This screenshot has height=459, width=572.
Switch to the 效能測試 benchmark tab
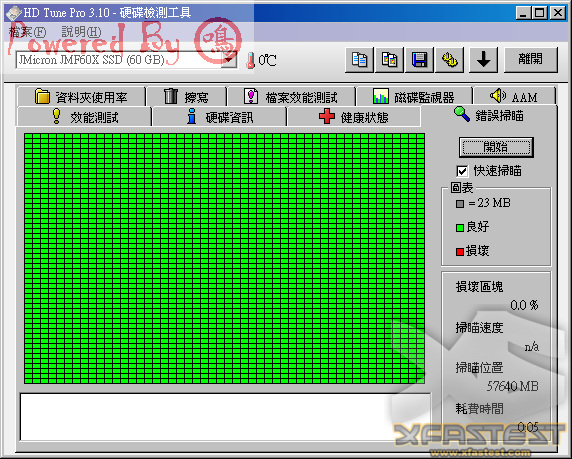tap(84, 117)
